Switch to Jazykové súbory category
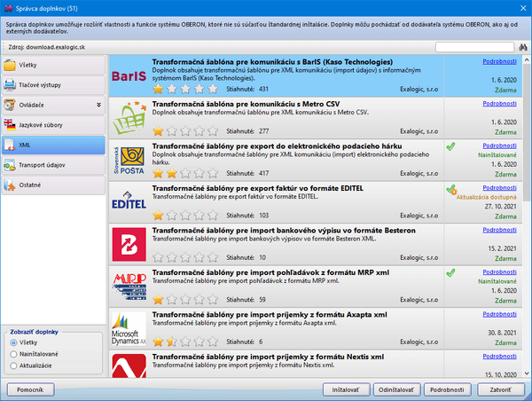Screen dimensions: 532x401 point(52,125)
